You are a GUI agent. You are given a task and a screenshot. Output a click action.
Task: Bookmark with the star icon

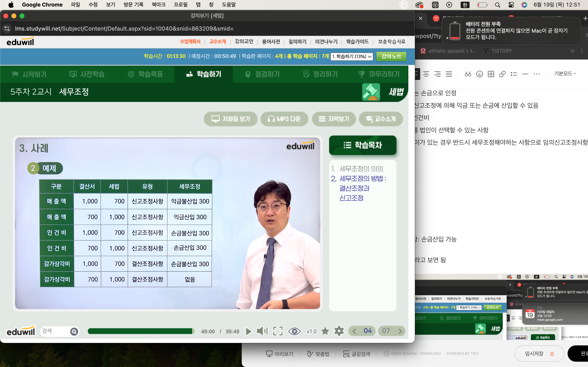(325, 331)
